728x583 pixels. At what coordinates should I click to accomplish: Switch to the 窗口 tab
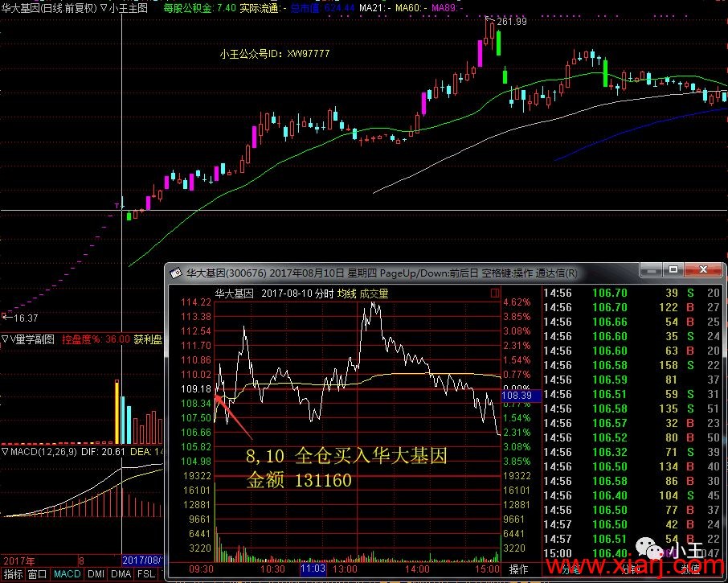tap(37, 574)
